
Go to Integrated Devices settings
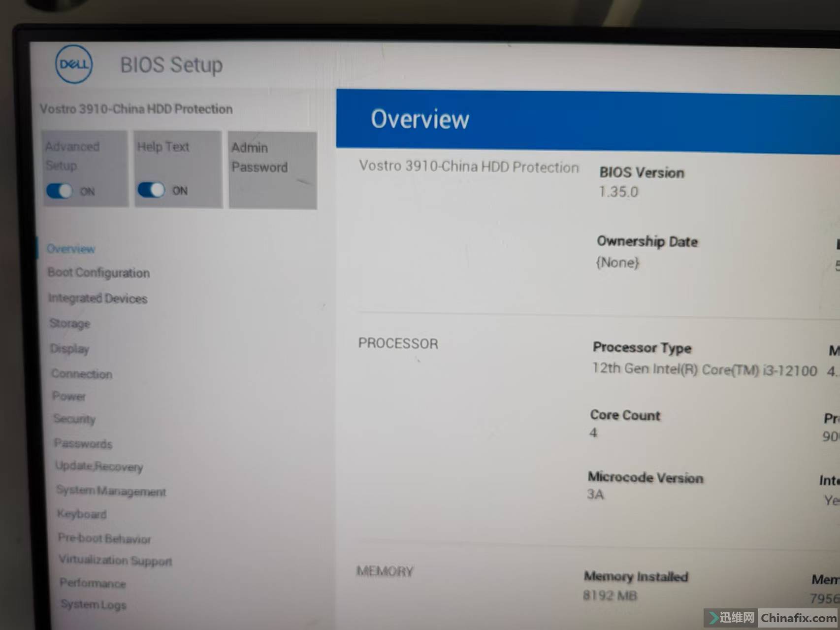[97, 298]
